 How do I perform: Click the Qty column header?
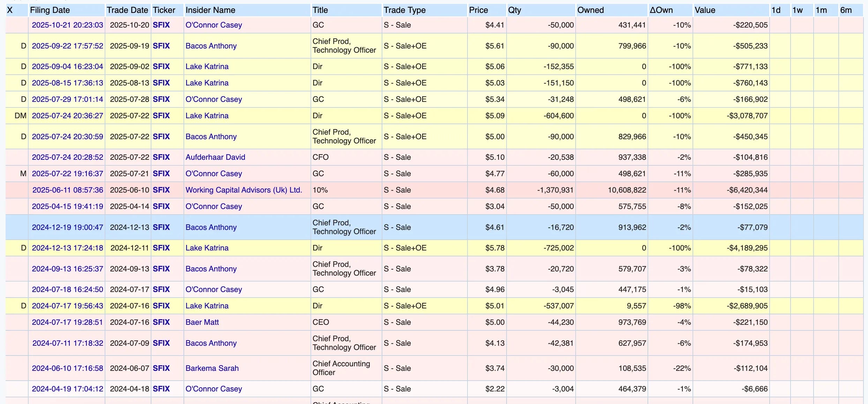pos(515,10)
